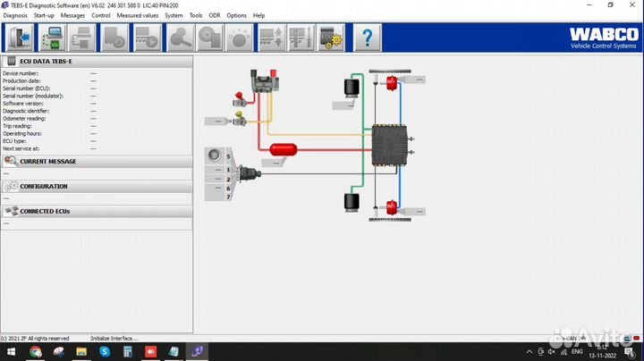Click the red coupling head in diagram
644x361 pixels.
(x=240, y=100)
